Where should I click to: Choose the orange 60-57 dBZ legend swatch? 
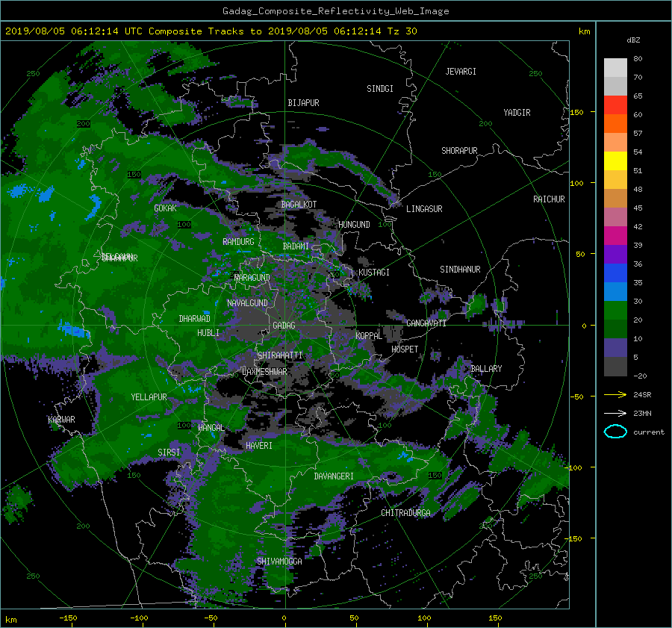615,124
